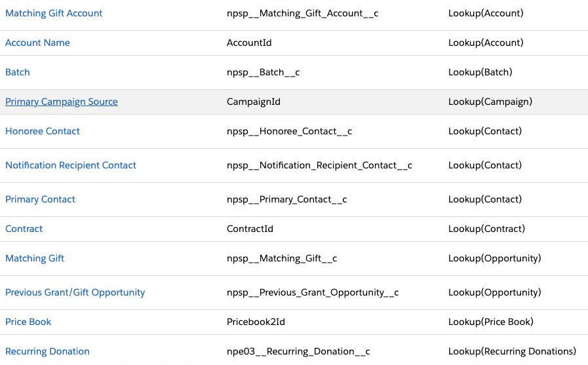Screen dimensions: 588x365
Task: Open the Primary Campaign Source field
Action: (62, 102)
